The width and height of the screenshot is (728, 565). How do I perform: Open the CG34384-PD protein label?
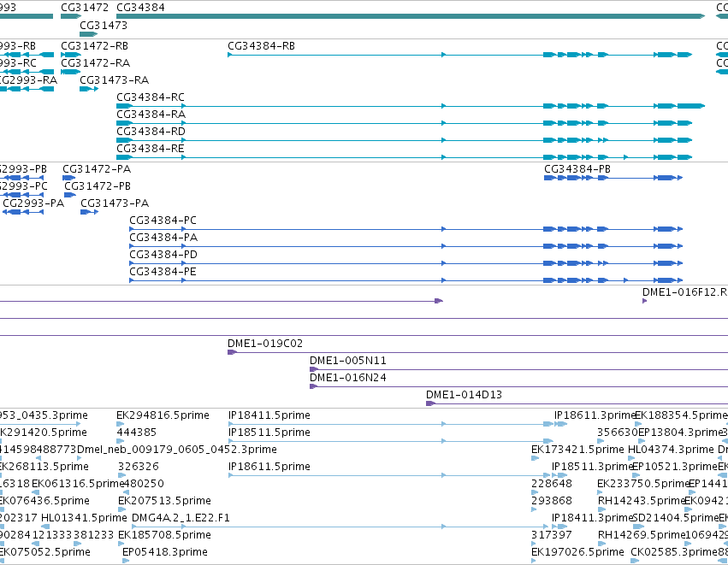point(163,255)
